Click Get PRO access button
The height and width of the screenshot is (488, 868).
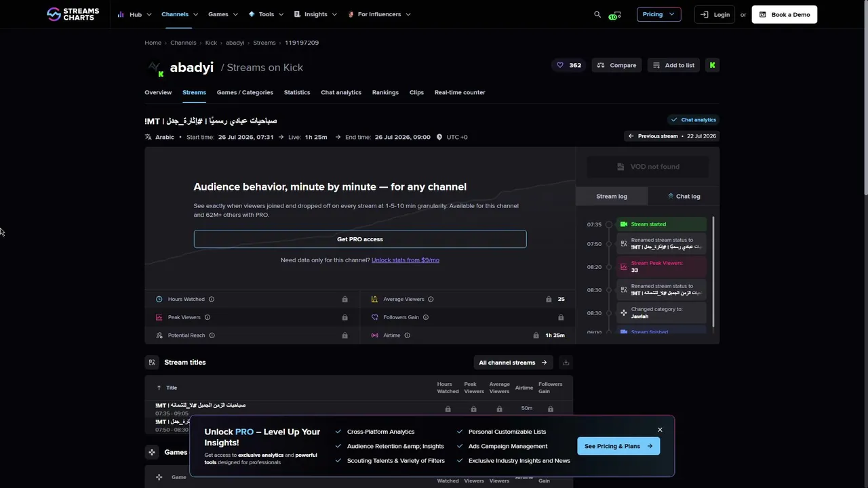(x=360, y=239)
